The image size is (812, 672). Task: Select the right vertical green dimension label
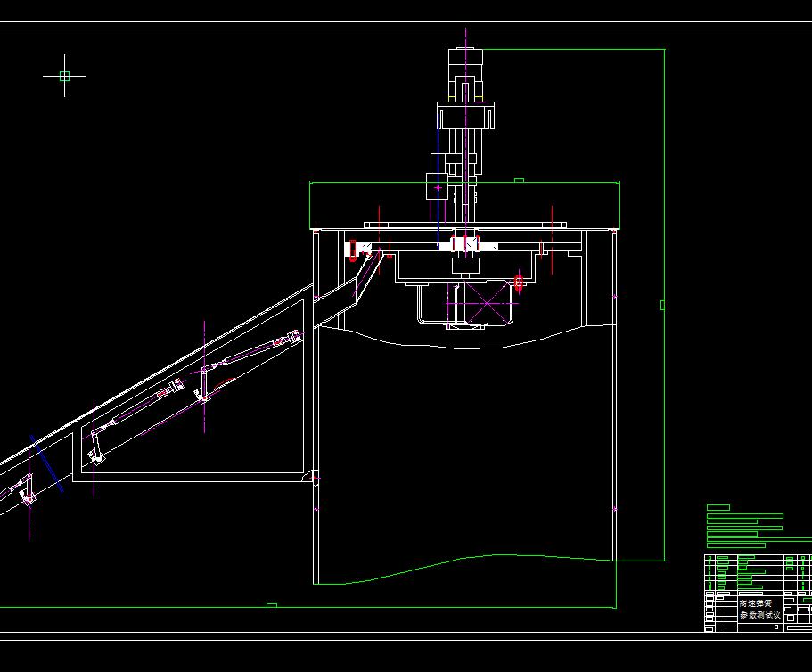coord(662,306)
